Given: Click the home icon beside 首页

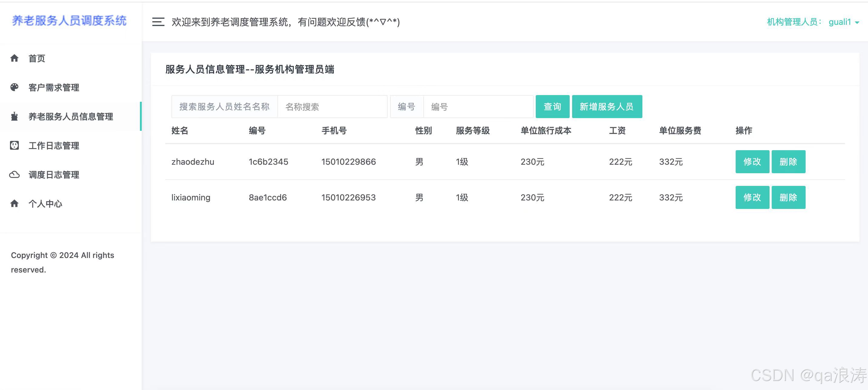Looking at the screenshot, I should [14, 58].
